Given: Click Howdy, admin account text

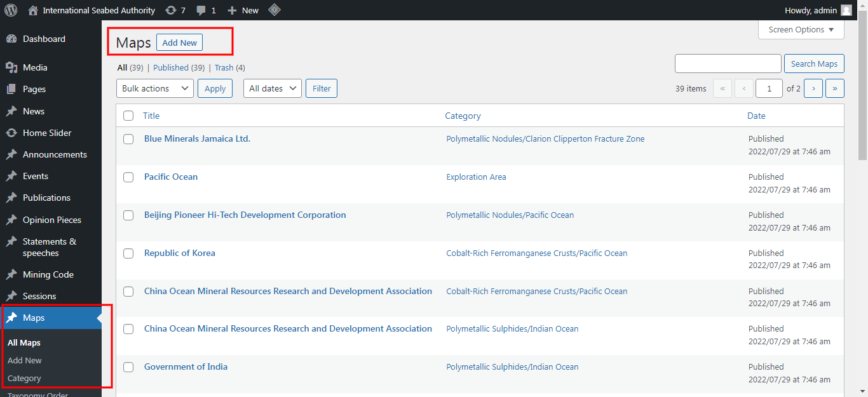Looking at the screenshot, I should tap(811, 10).
